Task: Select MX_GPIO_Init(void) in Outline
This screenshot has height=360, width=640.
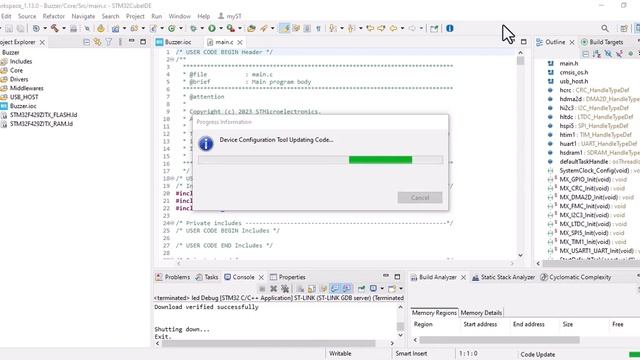Action: click(584, 180)
